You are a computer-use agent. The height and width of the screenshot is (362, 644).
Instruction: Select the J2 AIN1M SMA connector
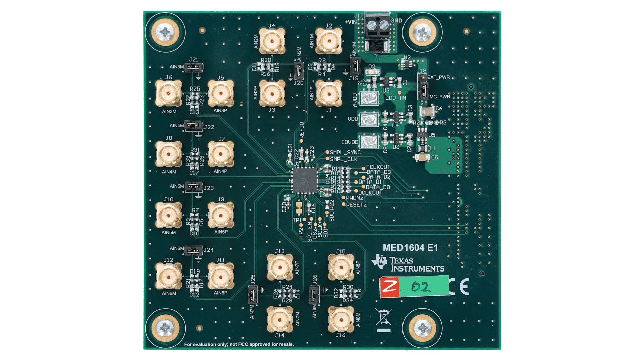(x=329, y=40)
